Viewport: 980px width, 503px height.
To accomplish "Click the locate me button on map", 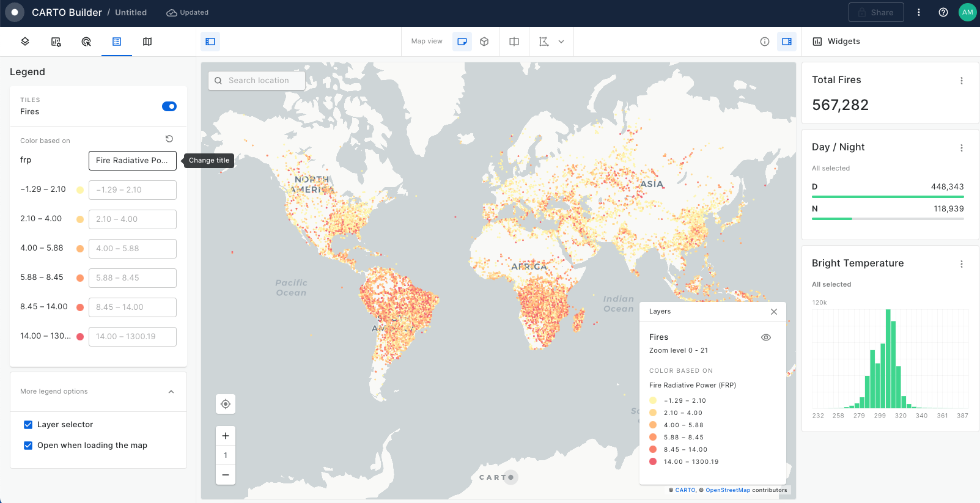I will 226,404.
